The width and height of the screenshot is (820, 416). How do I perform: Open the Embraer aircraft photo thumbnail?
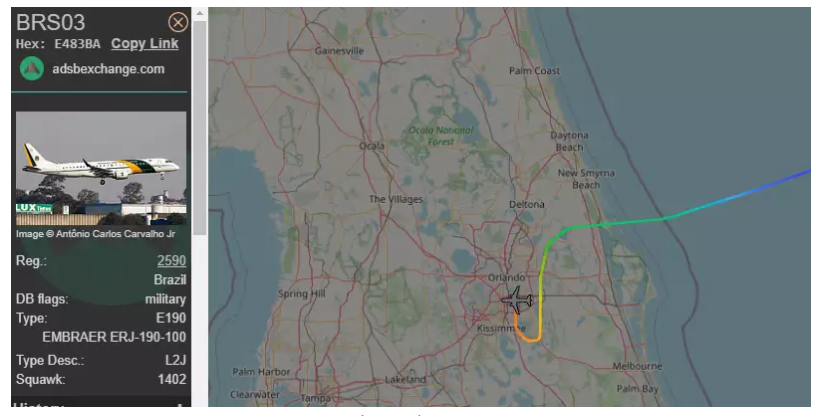[101, 168]
